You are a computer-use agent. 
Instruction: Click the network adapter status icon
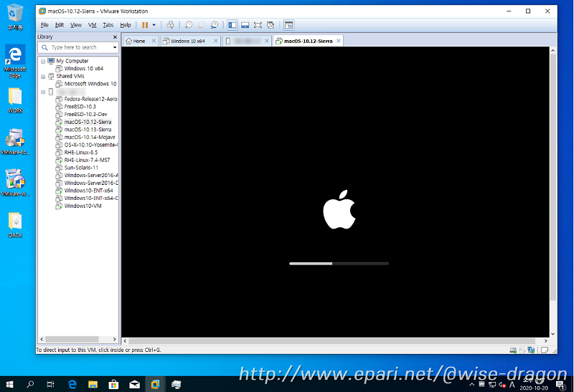(531, 350)
